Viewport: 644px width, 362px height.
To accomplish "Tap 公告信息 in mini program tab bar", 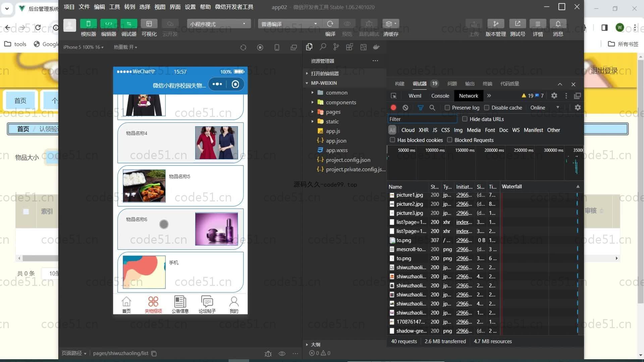I will pos(180,305).
